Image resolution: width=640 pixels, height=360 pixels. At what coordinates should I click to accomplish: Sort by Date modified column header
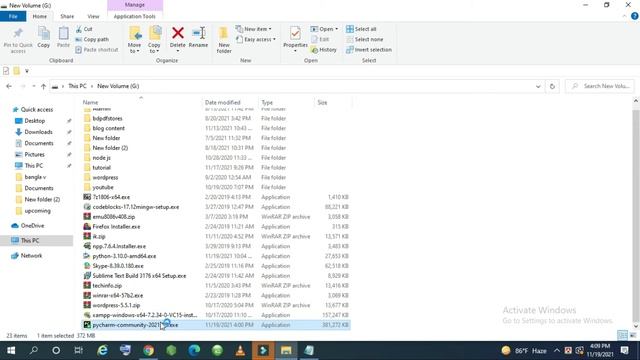click(222, 102)
